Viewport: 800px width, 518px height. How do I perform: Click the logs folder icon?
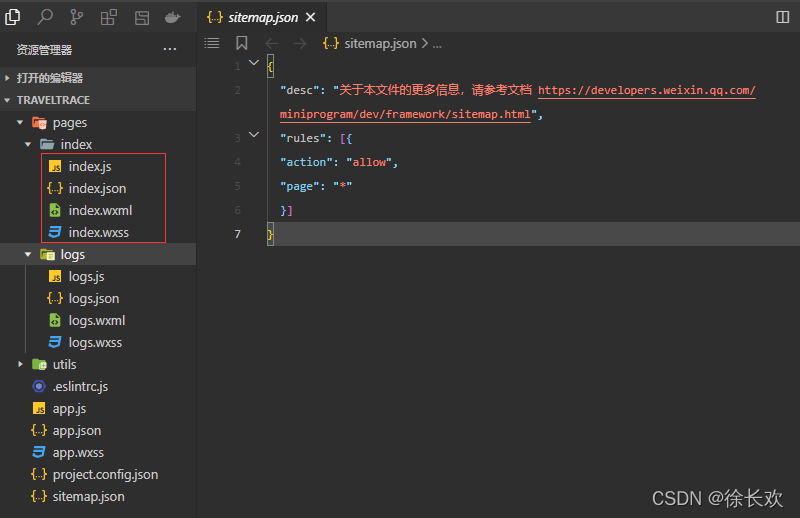coord(47,254)
